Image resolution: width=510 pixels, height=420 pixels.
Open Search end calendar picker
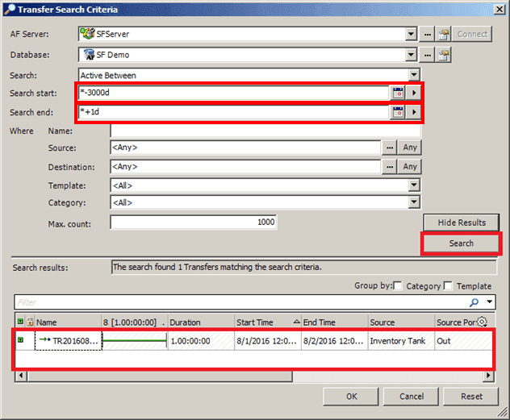pos(398,112)
